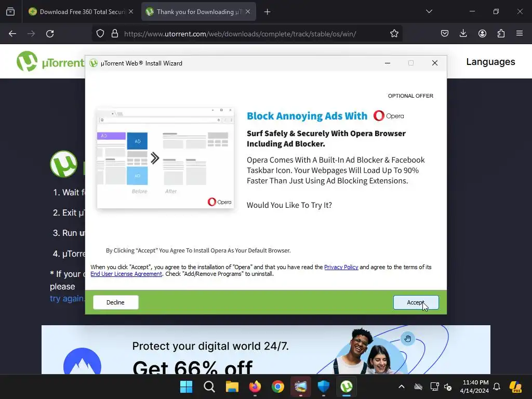Viewport: 532px width, 399px height.
Task: Accept the Opera browser offer
Action: (x=416, y=302)
